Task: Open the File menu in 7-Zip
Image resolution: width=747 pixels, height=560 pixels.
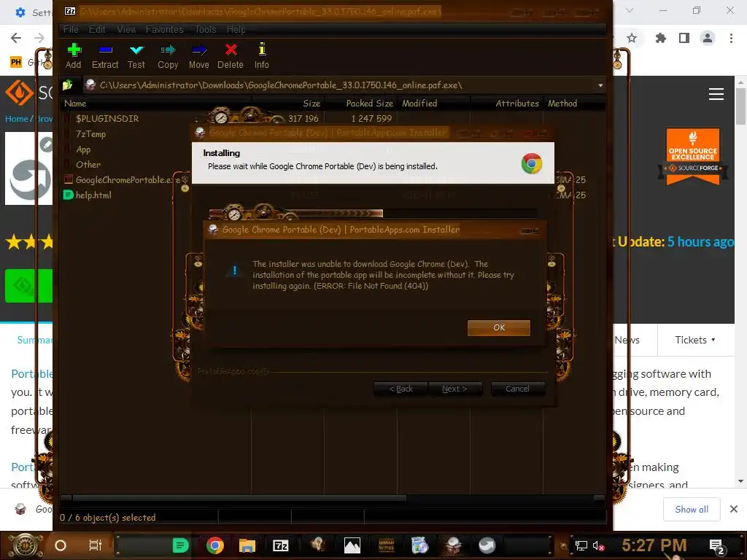Action: pos(71,29)
